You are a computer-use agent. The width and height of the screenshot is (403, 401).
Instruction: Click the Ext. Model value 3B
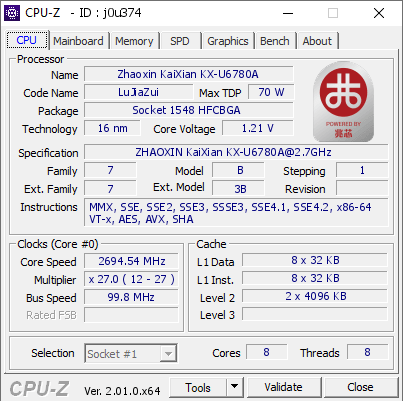click(x=238, y=188)
